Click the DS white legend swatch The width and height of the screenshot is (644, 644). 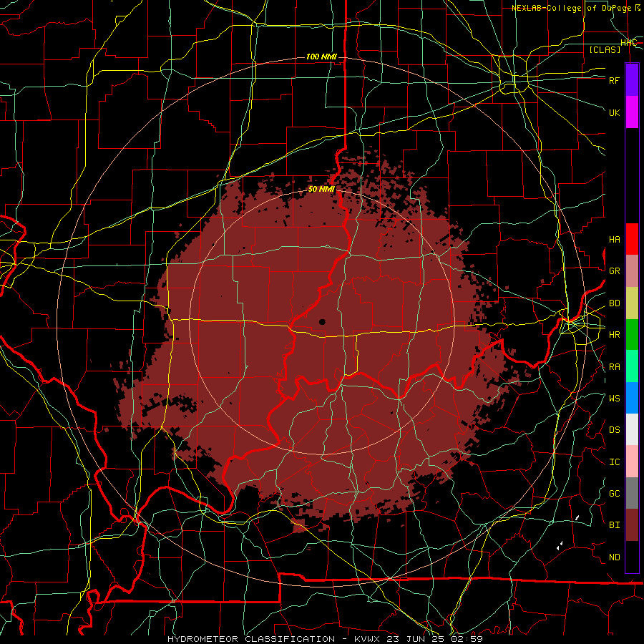tap(632, 429)
